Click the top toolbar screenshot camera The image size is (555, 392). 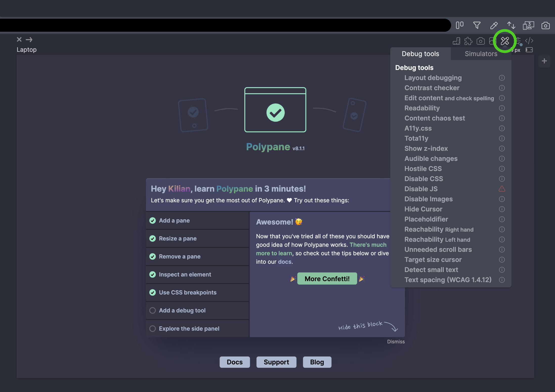click(545, 25)
